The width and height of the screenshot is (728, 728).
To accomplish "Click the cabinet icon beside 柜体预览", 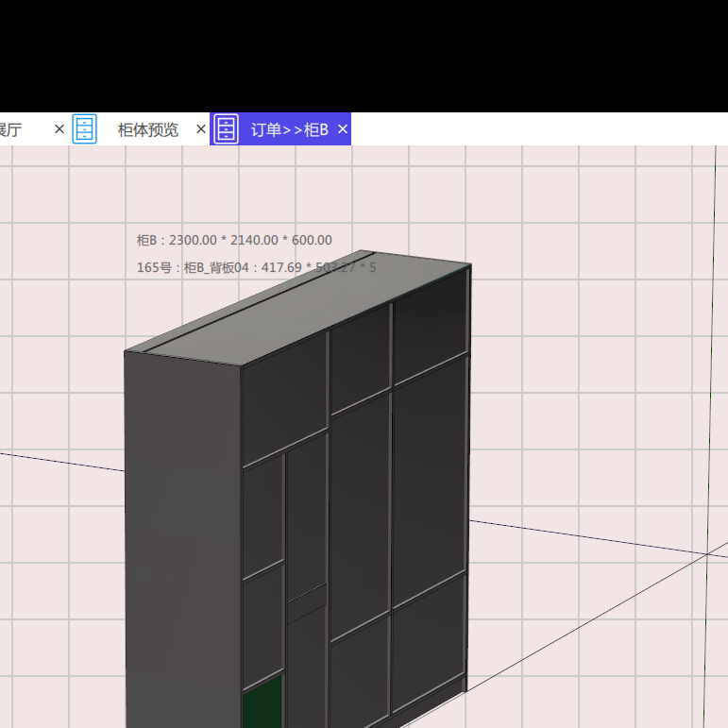I will [x=85, y=129].
